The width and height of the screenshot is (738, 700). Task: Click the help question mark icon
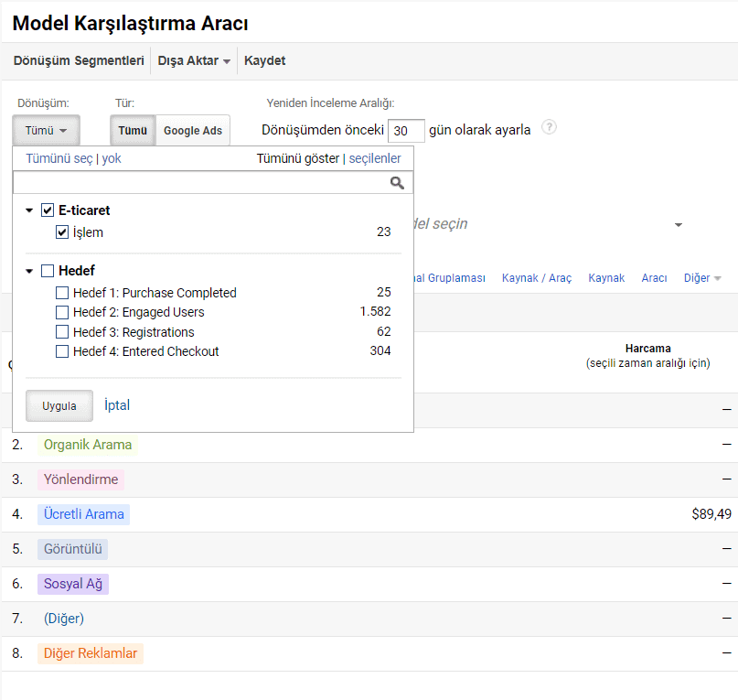tap(549, 127)
